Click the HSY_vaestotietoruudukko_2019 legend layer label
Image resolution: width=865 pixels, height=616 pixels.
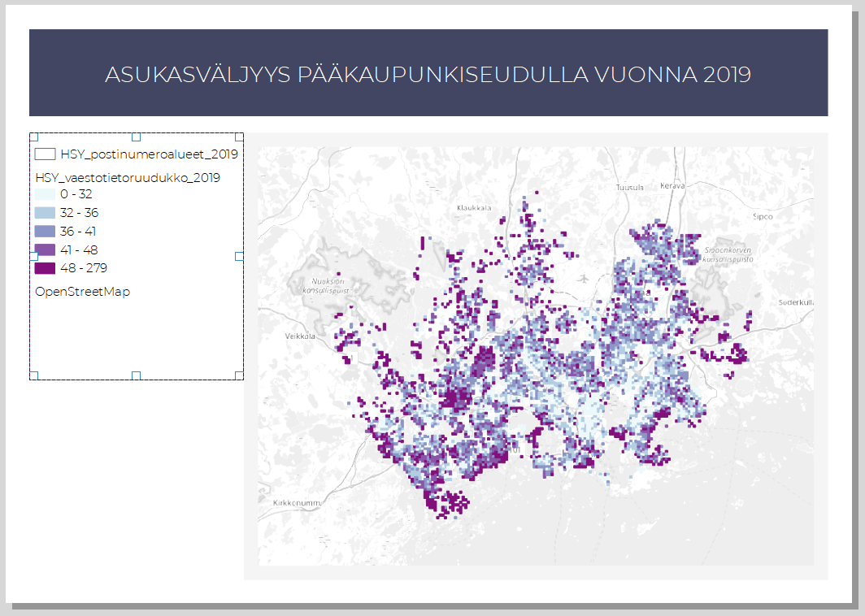click(x=127, y=177)
